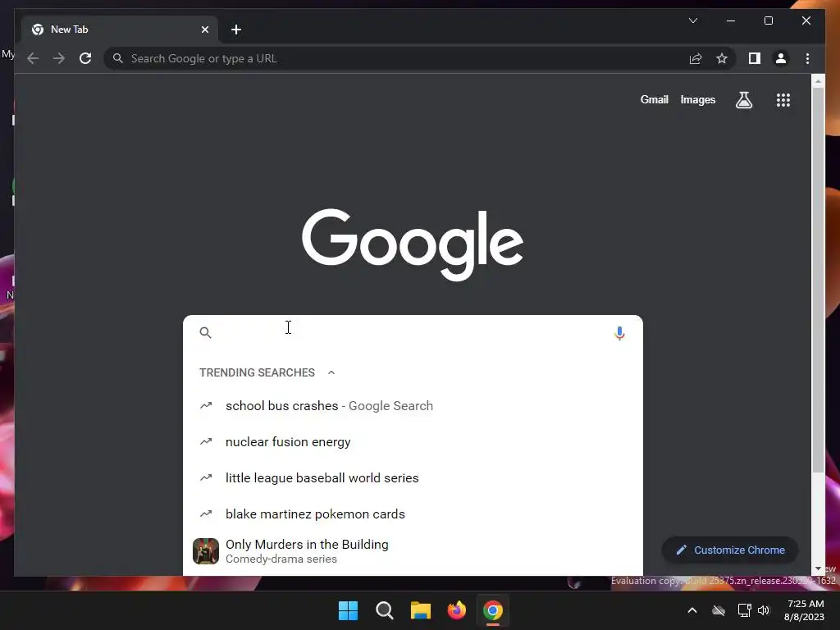This screenshot has width=840, height=630.
Task: Open the Images link
Action: click(697, 99)
